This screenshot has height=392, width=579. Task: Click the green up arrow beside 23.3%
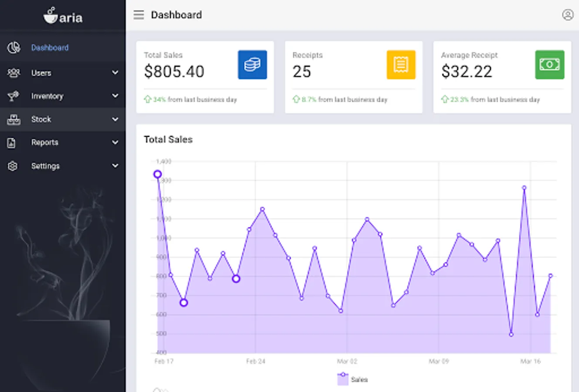tap(445, 99)
